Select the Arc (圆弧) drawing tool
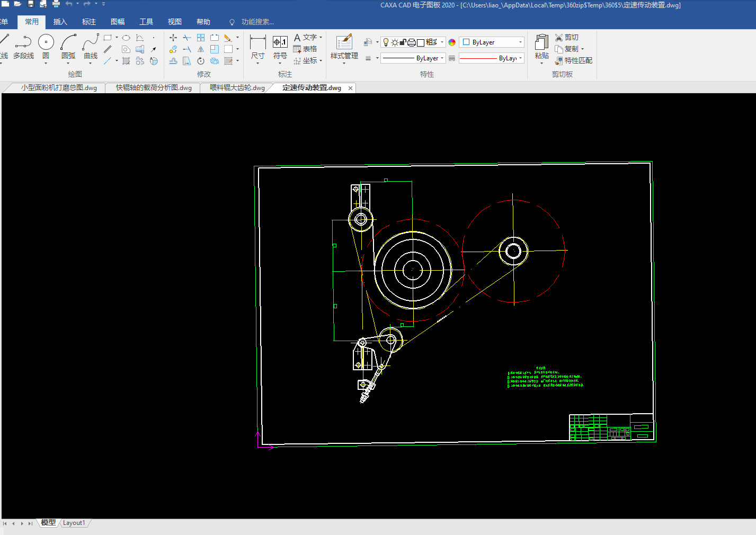This screenshot has height=535, width=756. (68, 42)
